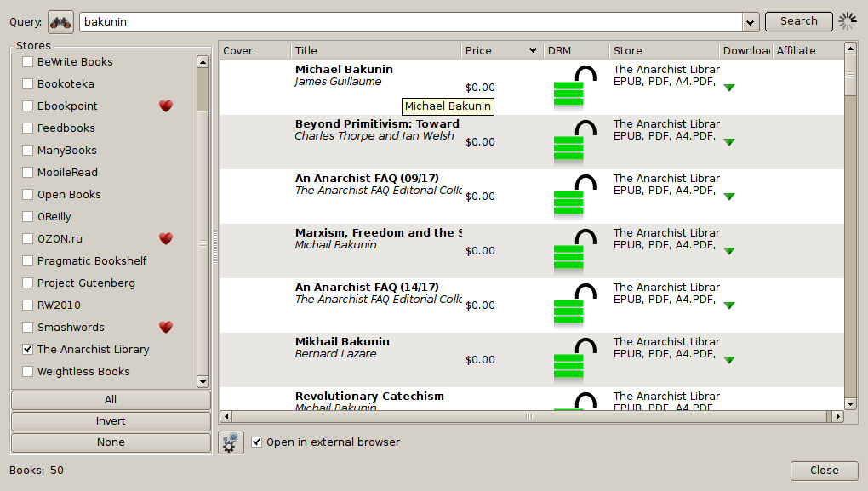Click the Cover column header

point(254,50)
